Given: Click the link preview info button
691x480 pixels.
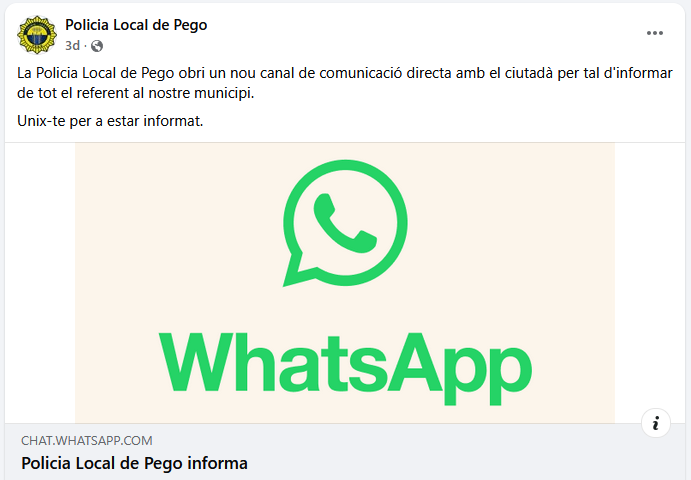Looking at the screenshot, I should [x=656, y=423].
